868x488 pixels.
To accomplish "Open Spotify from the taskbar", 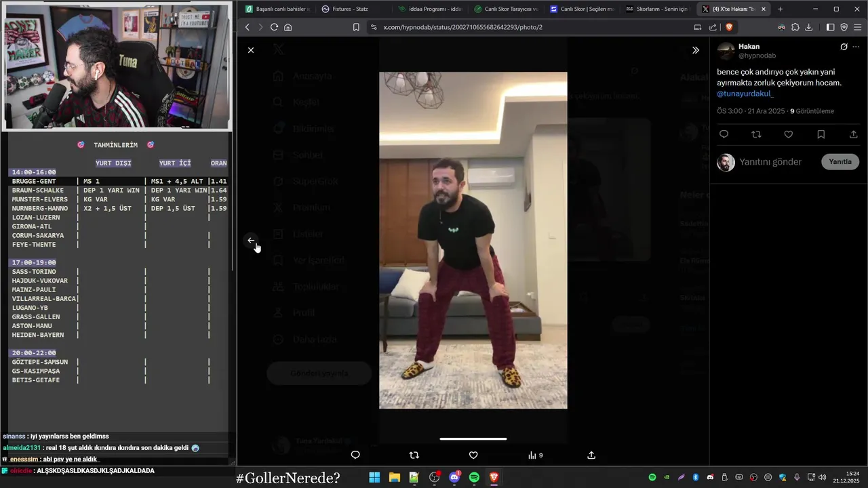I will pos(474,477).
